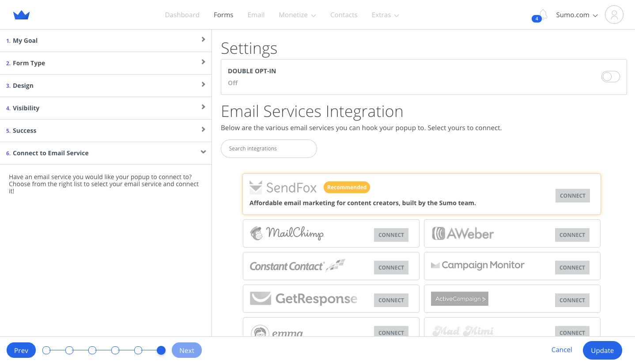Connect the MailChimp integration
The height and width of the screenshot is (364, 635).
click(391, 235)
